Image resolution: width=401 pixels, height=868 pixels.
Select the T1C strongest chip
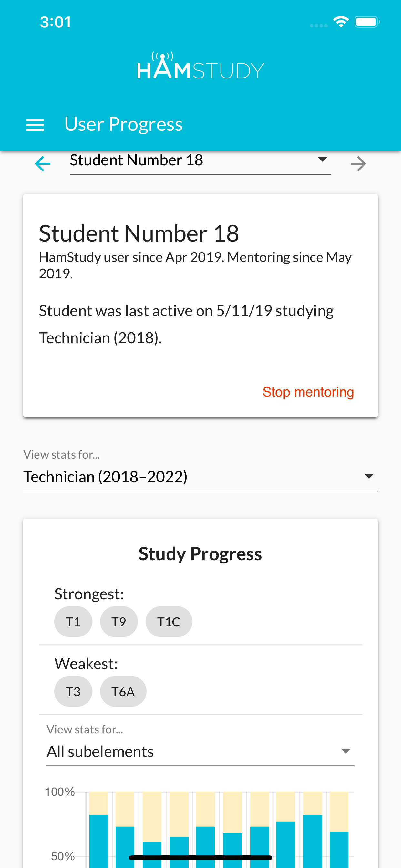(x=169, y=622)
